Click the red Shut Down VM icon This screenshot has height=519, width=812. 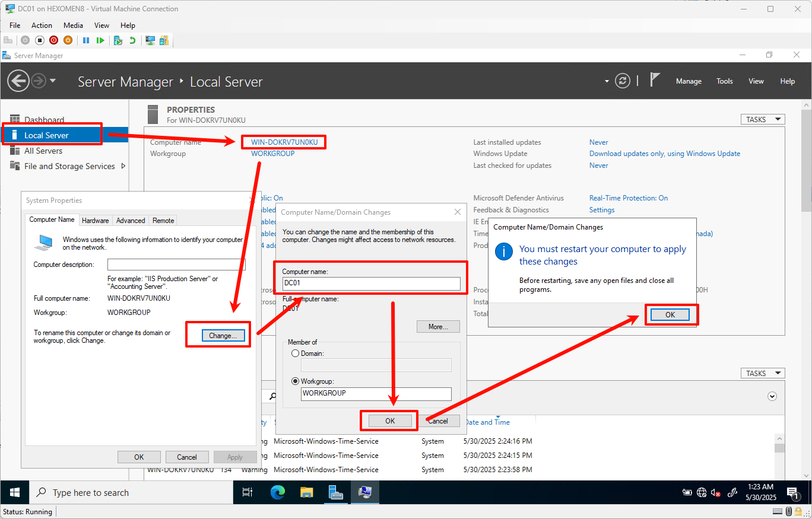point(53,40)
